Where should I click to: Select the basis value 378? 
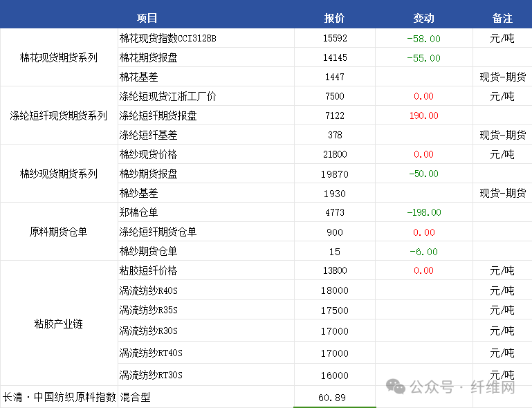335,135
